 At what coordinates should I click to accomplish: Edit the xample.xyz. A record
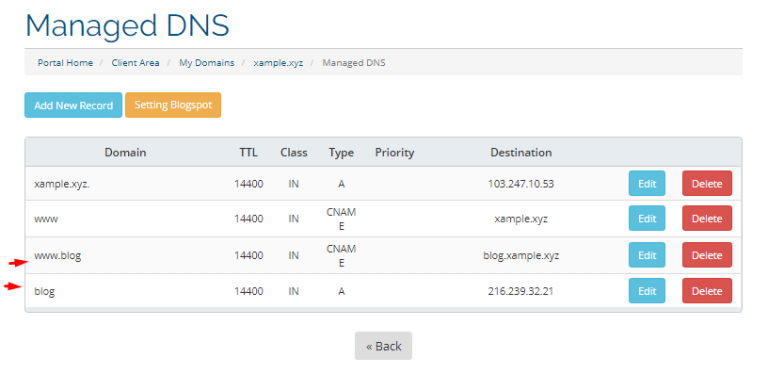tap(647, 184)
